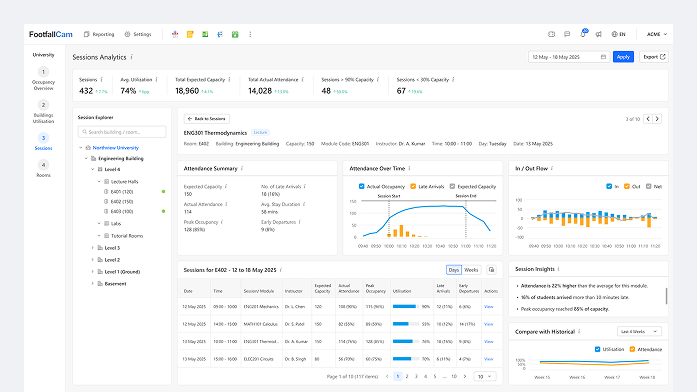Click the announcements megaphone icon

pyautogui.click(x=599, y=34)
